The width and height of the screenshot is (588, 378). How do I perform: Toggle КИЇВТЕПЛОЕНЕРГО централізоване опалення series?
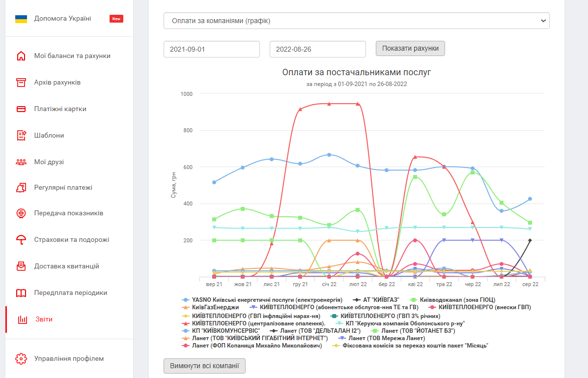[253, 323]
